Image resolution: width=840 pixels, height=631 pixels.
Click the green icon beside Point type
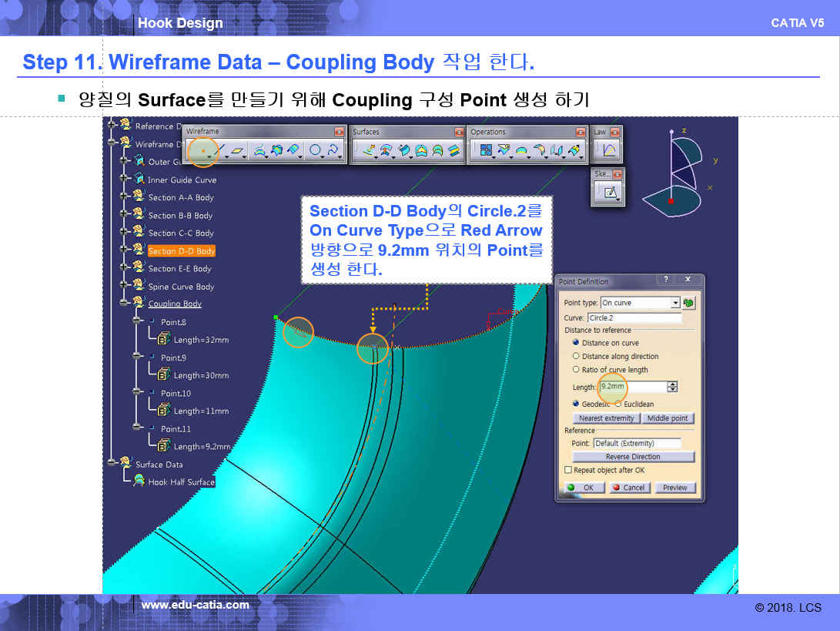tap(689, 303)
